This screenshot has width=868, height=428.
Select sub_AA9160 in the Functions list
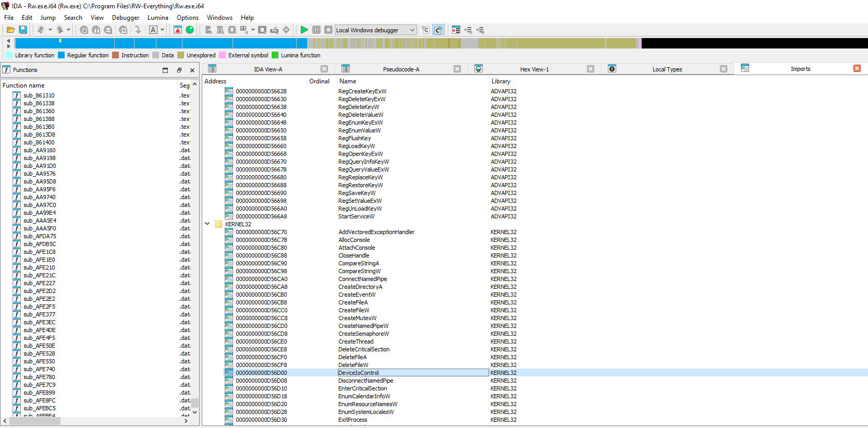(x=39, y=150)
